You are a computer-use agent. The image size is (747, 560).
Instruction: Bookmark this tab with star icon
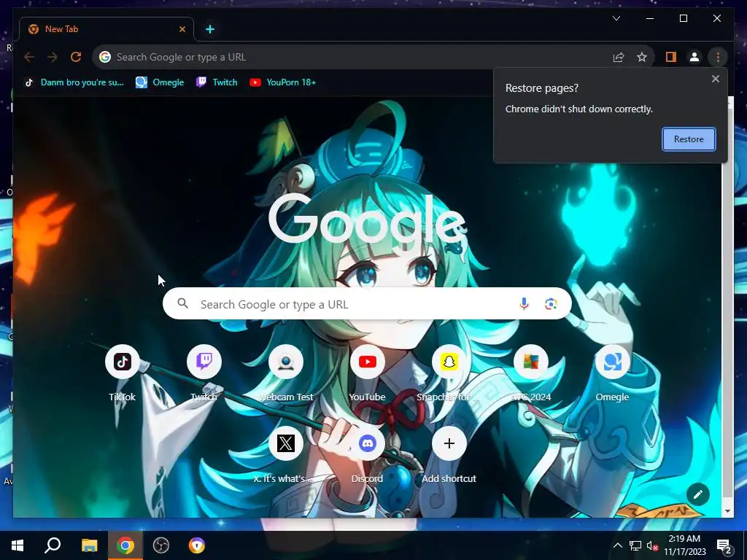pyautogui.click(x=642, y=57)
